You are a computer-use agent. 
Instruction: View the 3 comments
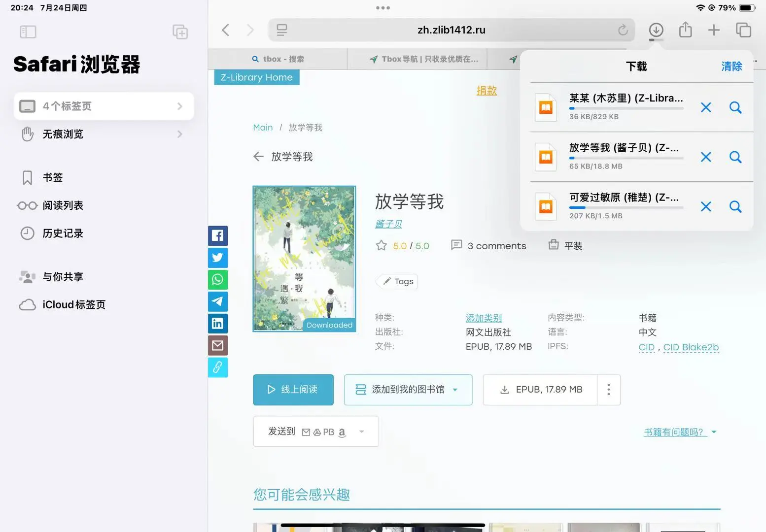click(488, 246)
